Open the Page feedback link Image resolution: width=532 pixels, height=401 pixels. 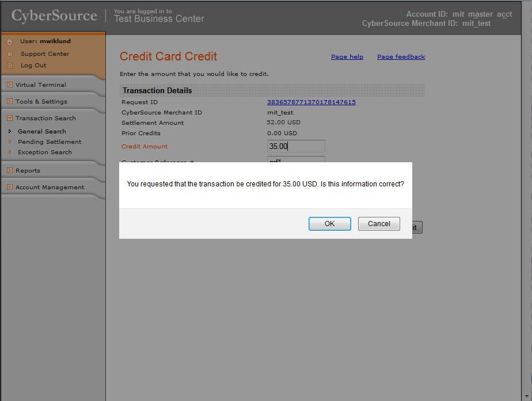point(401,56)
